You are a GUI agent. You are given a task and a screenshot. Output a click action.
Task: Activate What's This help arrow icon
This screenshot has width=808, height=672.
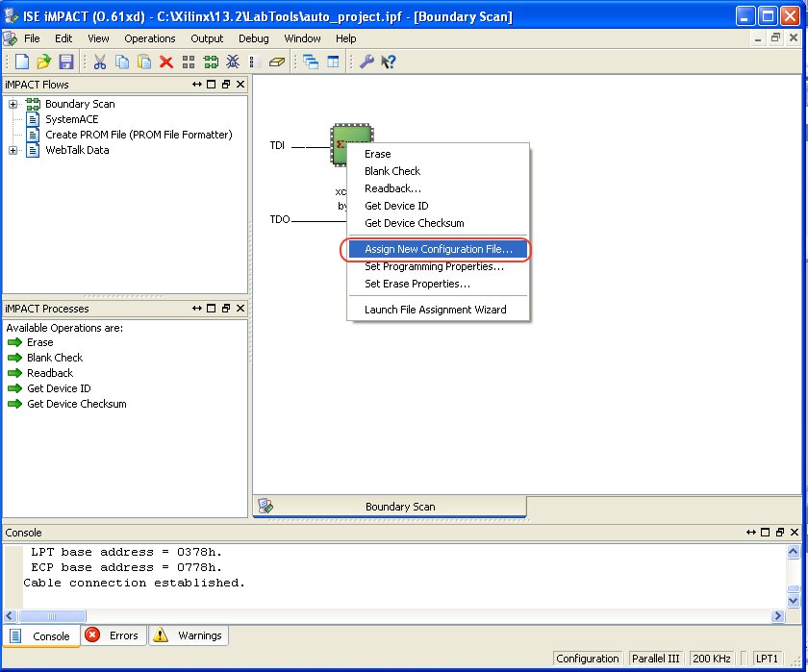click(x=389, y=62)
